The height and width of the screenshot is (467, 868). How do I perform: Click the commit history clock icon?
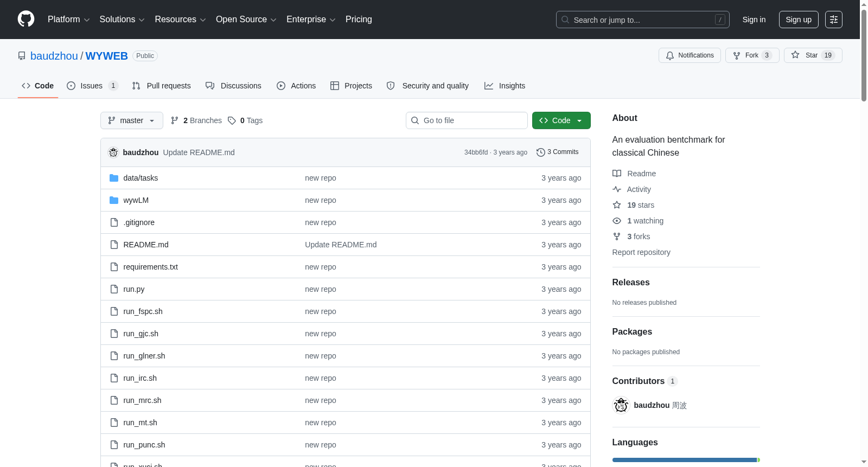click(x=540, y=152)
